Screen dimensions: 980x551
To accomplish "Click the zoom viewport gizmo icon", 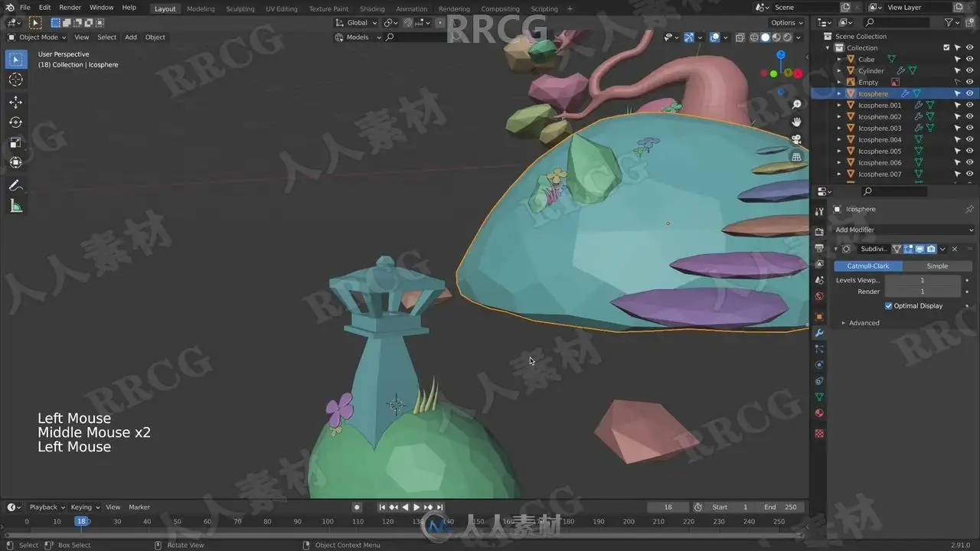I will tap(796, 104).
